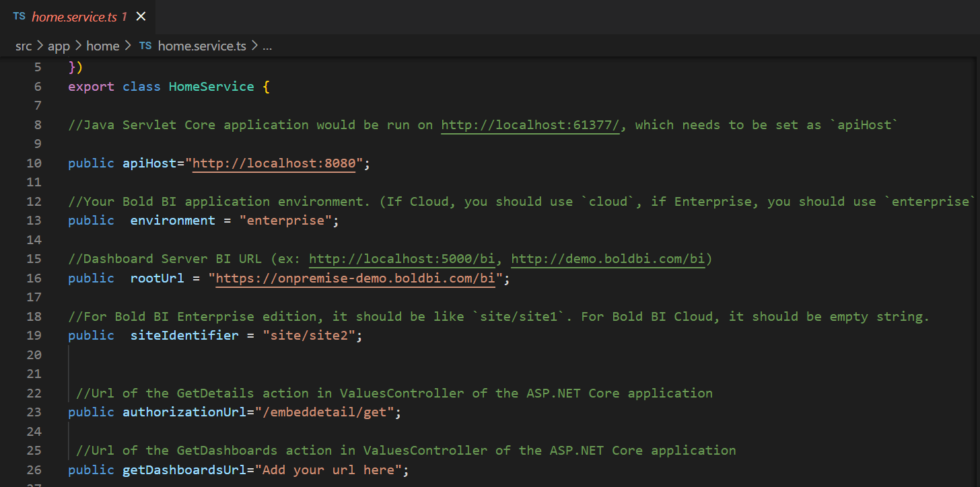Screen dimensions: 980x487
Task: Follow the http://localhost:8080 apiHost link
Action: point(273,163)
